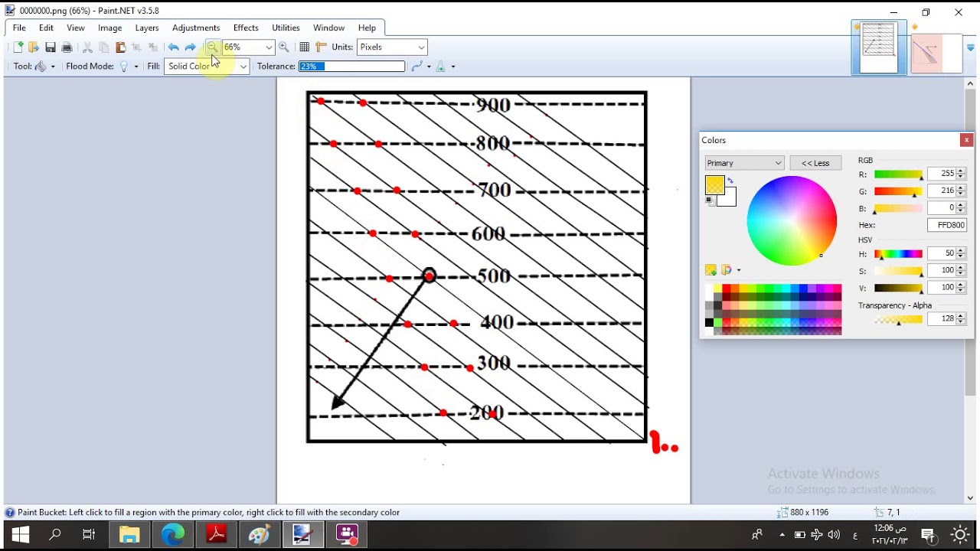980x551 pixels.
Task: Click the B blue channel slider
Action: [899, 208]
